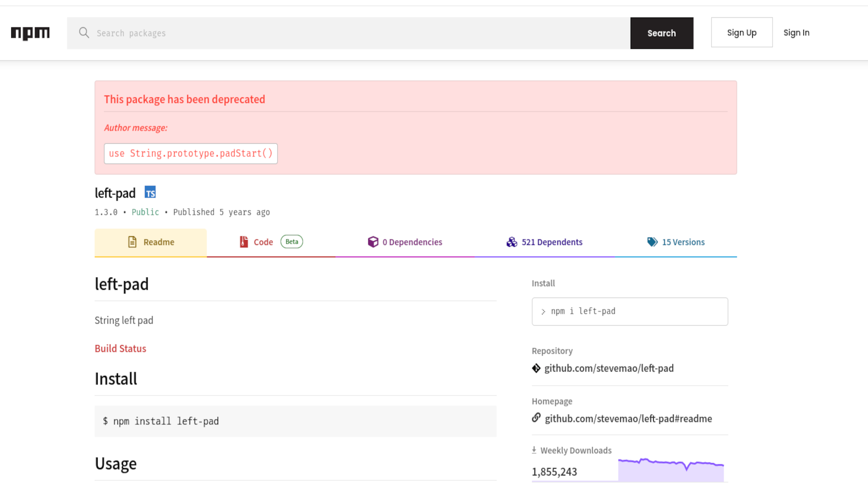Open the 0 Dependencies tab
The image size is (868, 488).
(x=412, y=242)
